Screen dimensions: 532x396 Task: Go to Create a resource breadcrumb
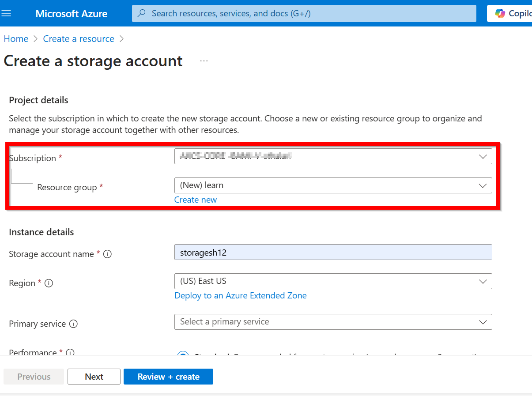[x=78, y=39]
